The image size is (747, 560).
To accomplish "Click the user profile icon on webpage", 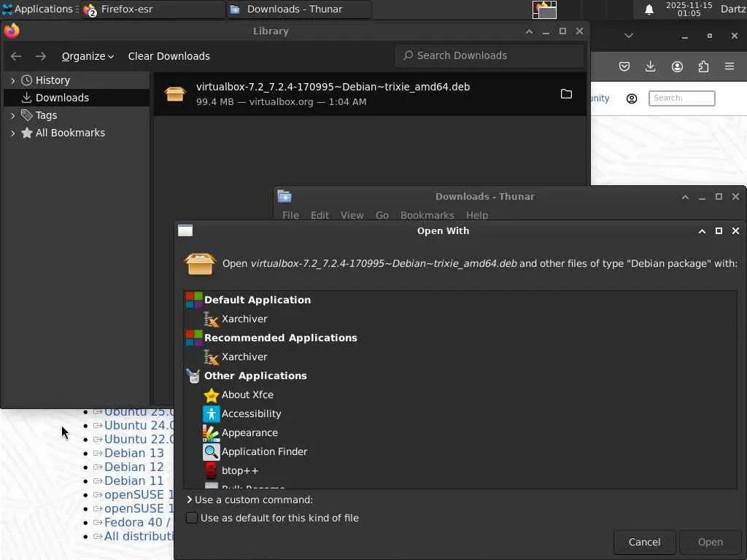I will point(632,98).
